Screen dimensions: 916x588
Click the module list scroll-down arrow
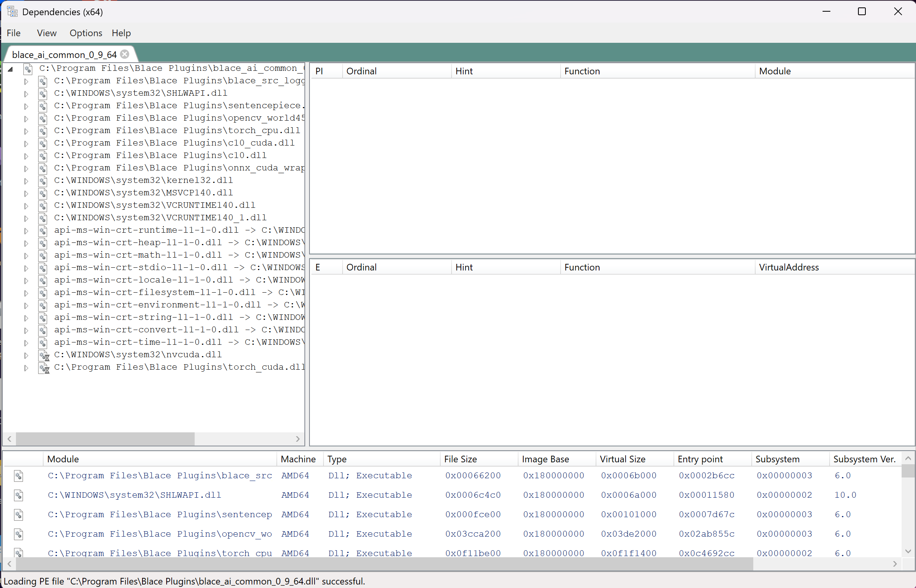908,551
